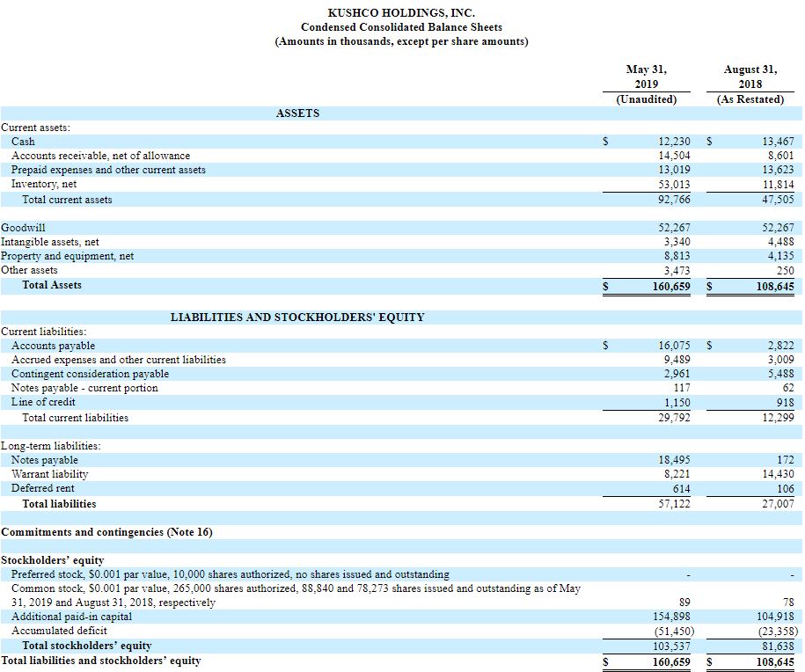Select the Goodwill row label

tap(23, 228)
